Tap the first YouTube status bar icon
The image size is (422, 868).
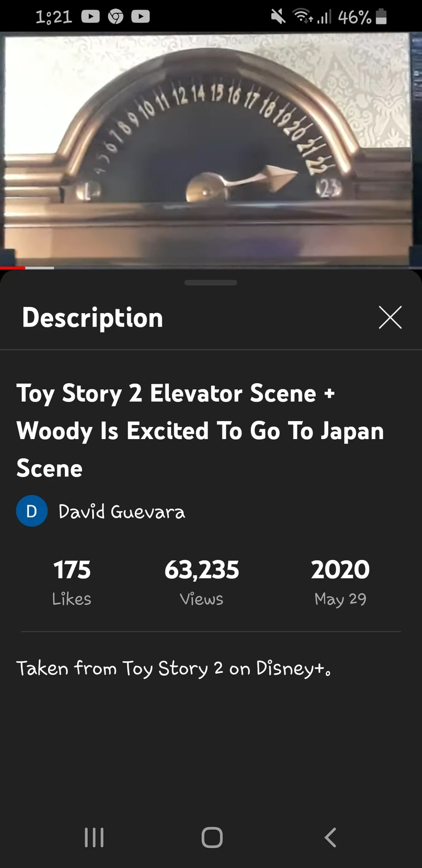click(x=90, y=17)
